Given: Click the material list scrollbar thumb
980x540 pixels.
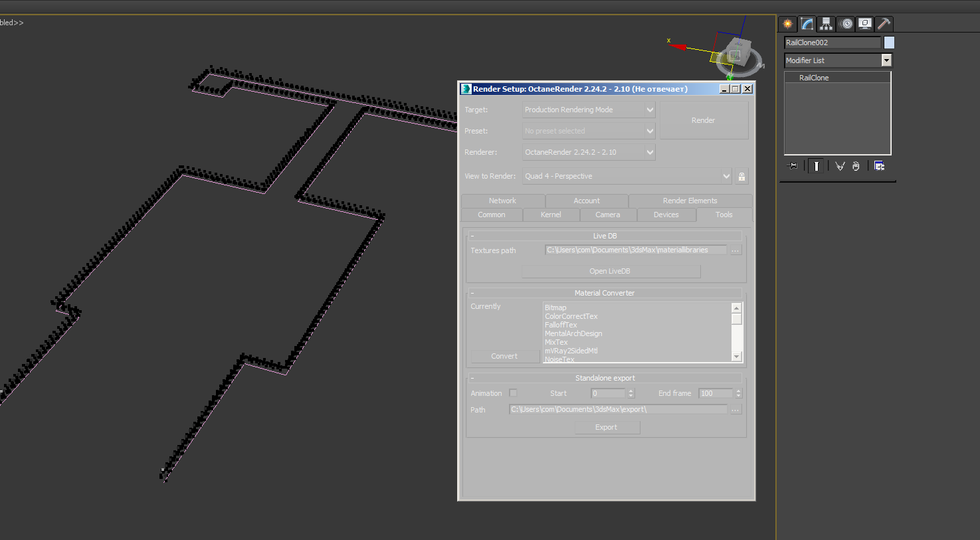Looking at the screenshot, I should tap(736, 319).
